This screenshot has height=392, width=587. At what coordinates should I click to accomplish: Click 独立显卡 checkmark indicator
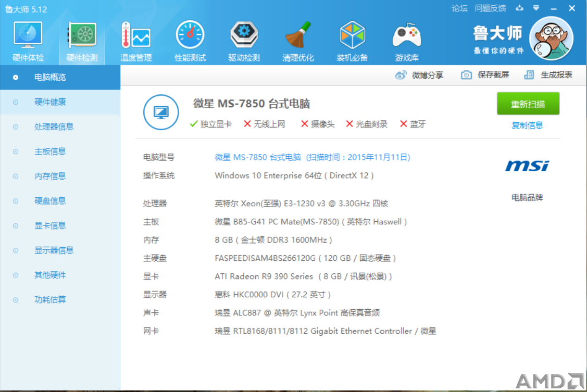tap(211, 124)
